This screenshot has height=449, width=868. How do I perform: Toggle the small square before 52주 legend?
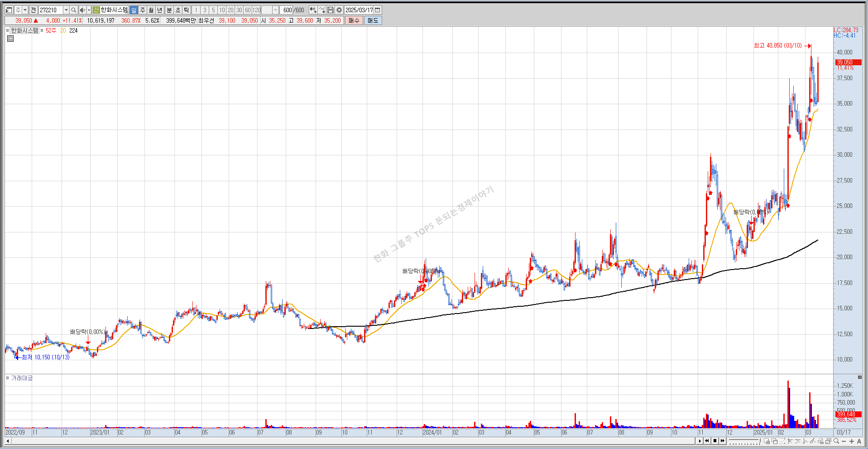[42, 30]
